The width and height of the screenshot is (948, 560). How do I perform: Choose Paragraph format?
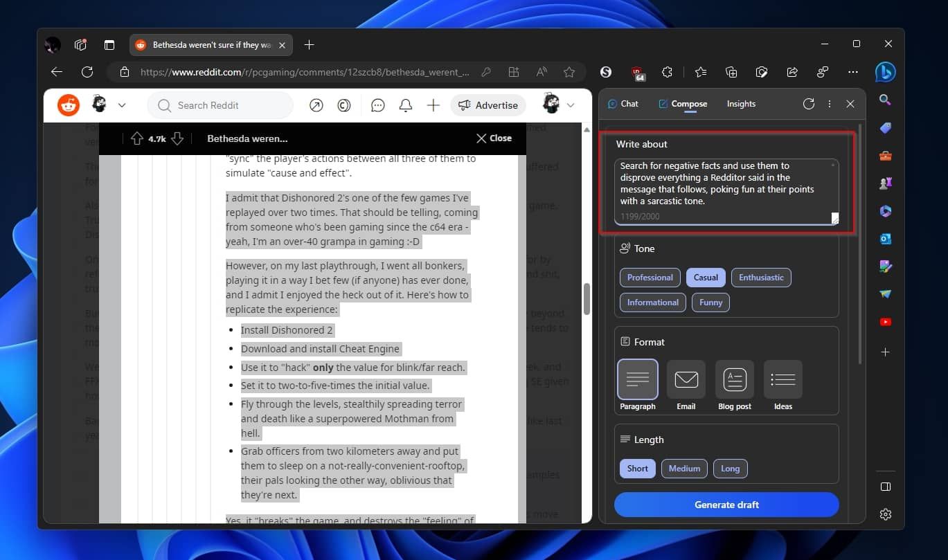coord(637,385)
